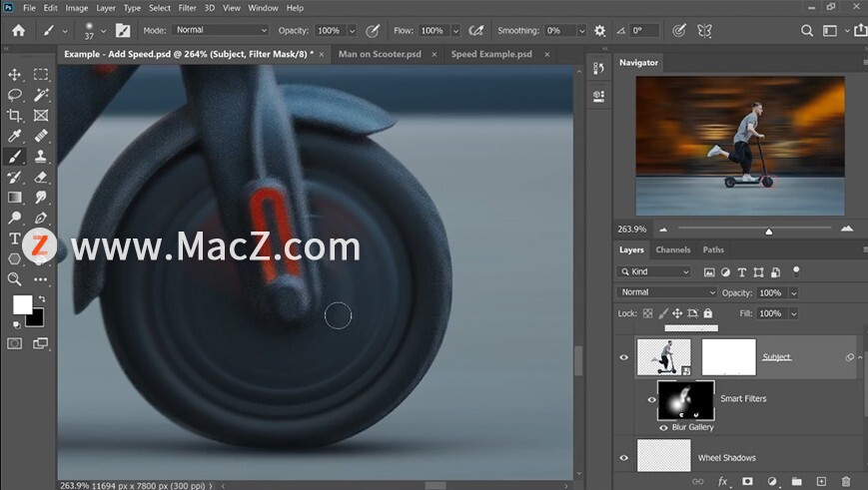Open the brush preset picker arrow
Image resolution: width=868 pixels, height=490 pixels.
tap(104, 31)
